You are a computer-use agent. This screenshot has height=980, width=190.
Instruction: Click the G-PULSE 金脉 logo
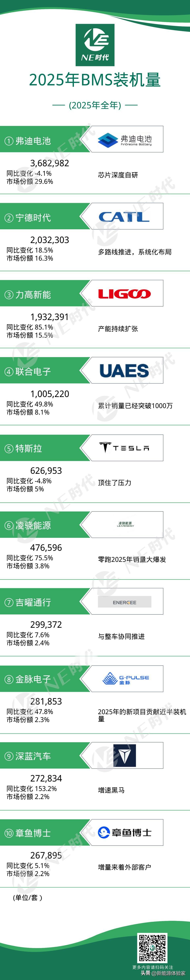(x=125, y=679)
